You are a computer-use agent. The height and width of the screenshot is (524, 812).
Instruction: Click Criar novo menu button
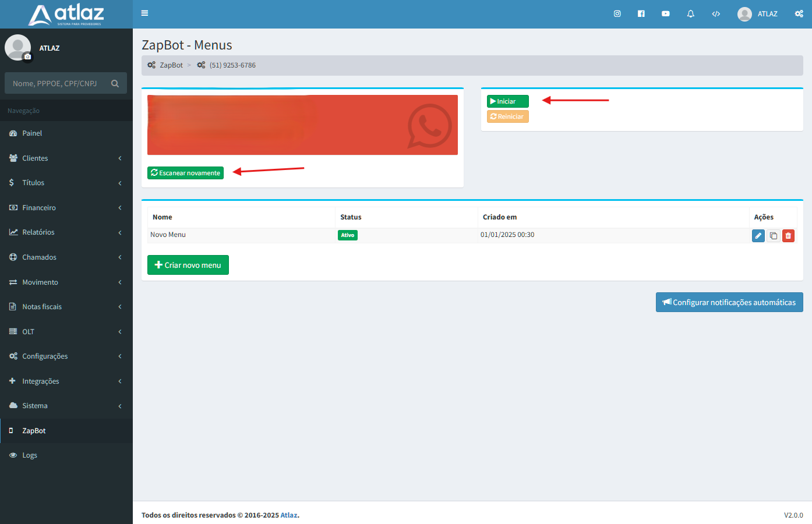click(188, 265)
